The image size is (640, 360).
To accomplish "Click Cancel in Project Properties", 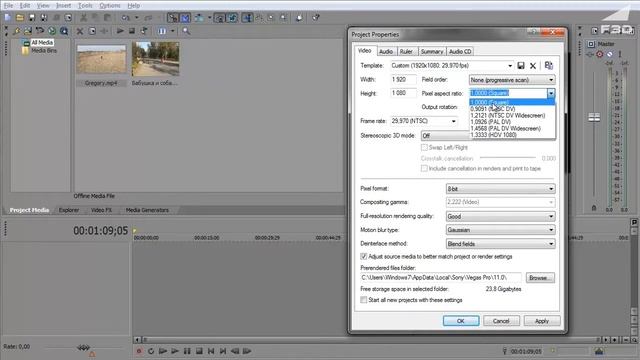I will pyautogui.click(x=501, y=321).
